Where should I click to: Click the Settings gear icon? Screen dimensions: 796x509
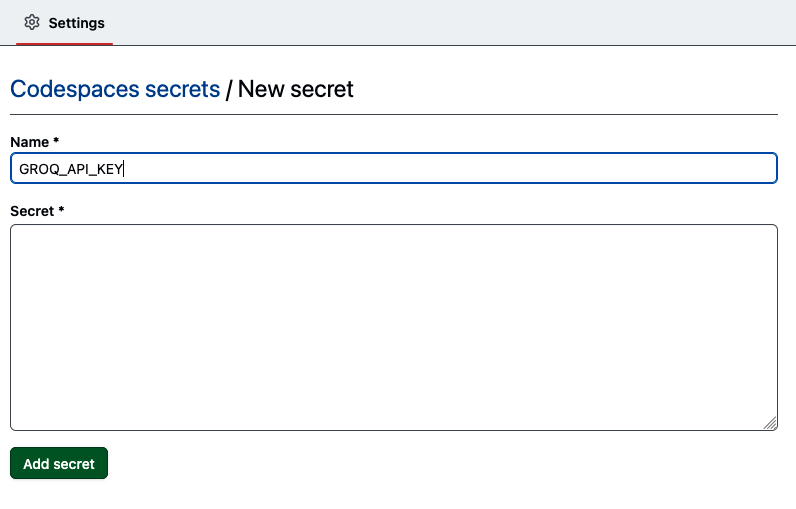[32, 22]
